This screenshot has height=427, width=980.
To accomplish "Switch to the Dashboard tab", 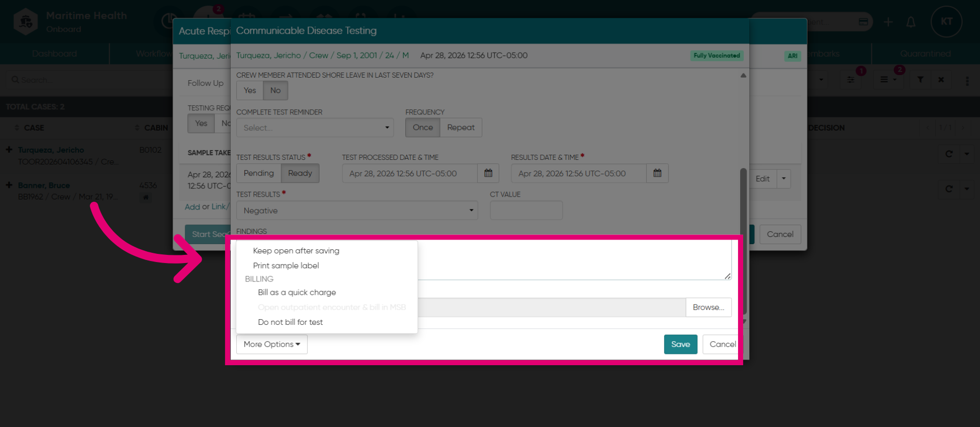I will pyautogui.click(x=55, y=54).
